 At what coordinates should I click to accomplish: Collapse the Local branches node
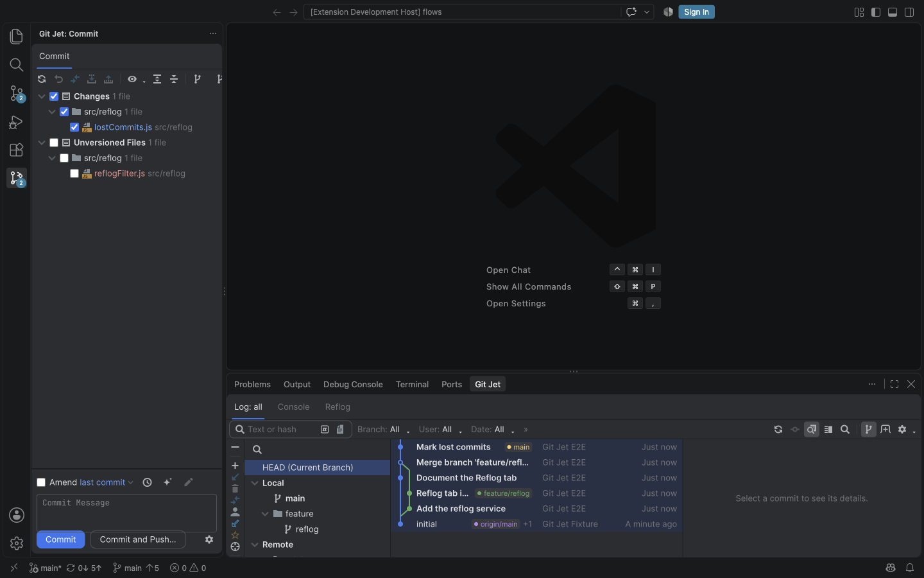[255, 483]
